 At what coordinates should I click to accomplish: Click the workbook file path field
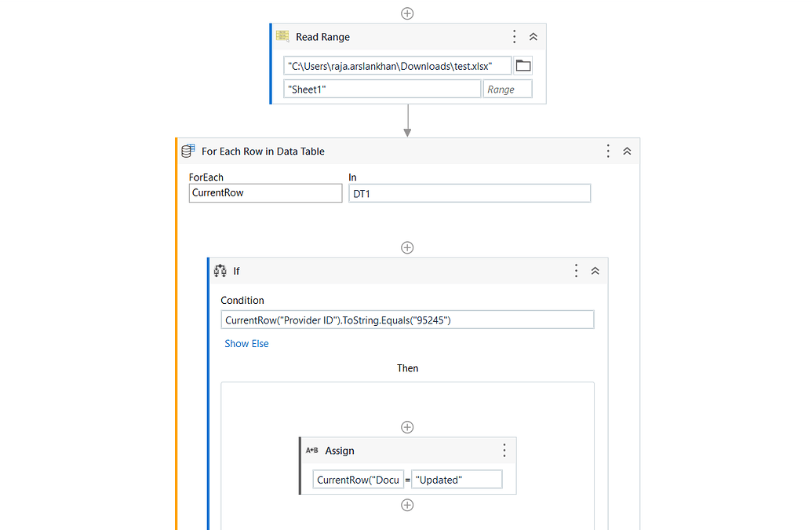tap(398, 66)
